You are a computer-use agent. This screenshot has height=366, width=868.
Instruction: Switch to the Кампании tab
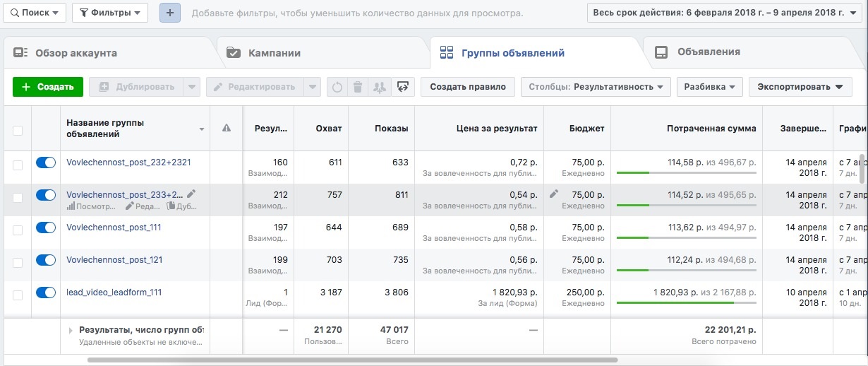point(274,53)
